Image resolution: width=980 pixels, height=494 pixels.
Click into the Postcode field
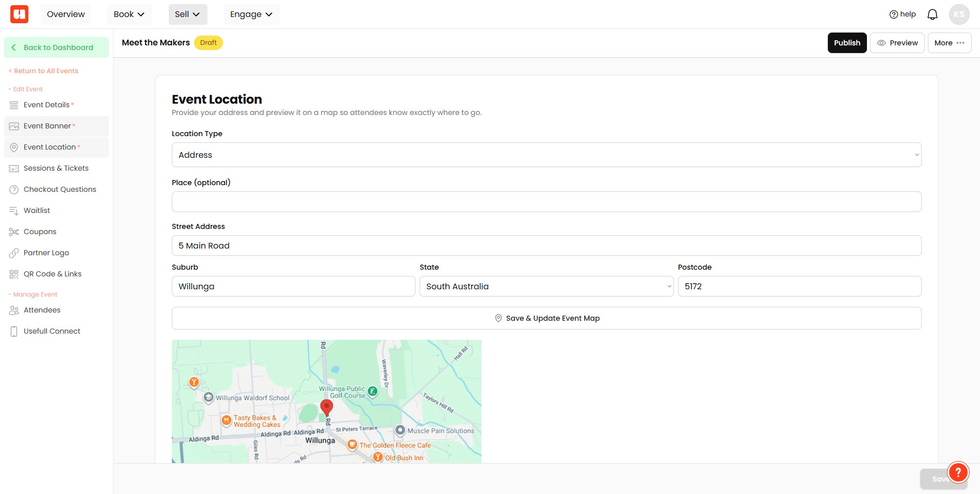pyautogui.click(x=799, y=286)
